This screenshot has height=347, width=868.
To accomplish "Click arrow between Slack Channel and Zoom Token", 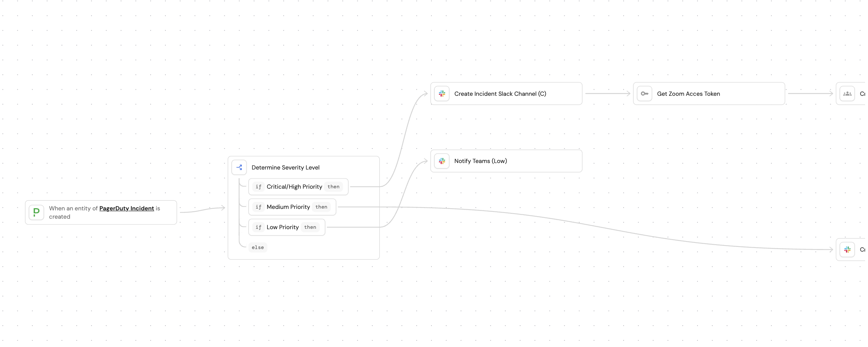I will [x=608, y=94].
